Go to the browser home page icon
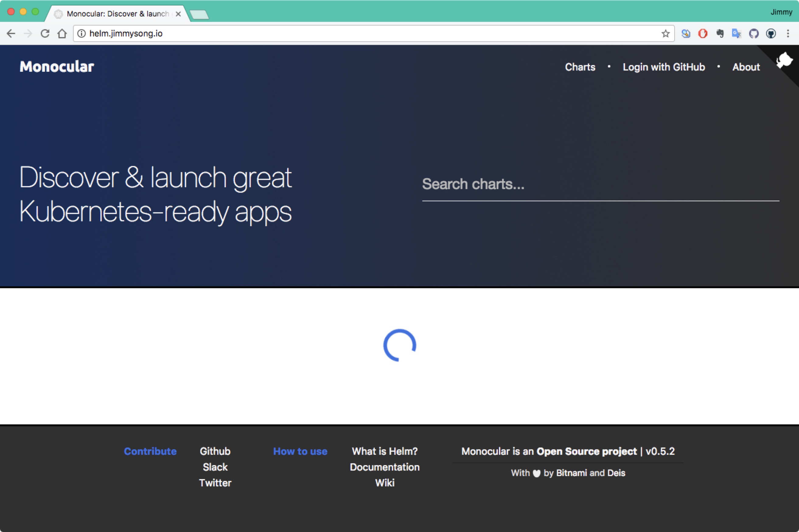This screenshot has height=532, width=799. tap(62, 33)
